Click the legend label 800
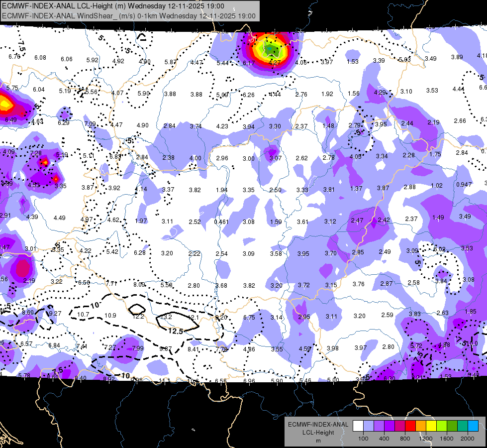487x448 pixels. click(x=405, y=439)
